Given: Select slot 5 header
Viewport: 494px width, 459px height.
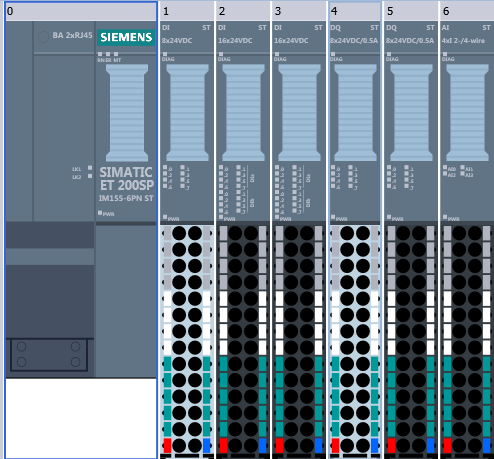Looking at the screenshot, I should 411,11.
